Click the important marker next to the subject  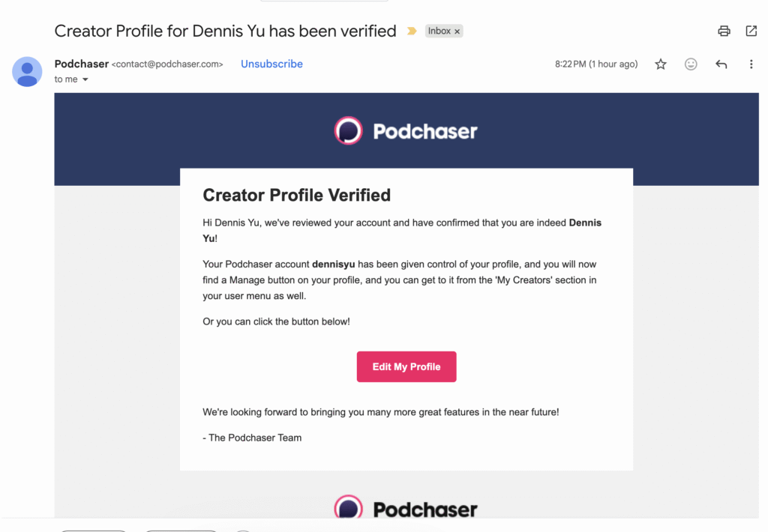click(x=411, y=31)
